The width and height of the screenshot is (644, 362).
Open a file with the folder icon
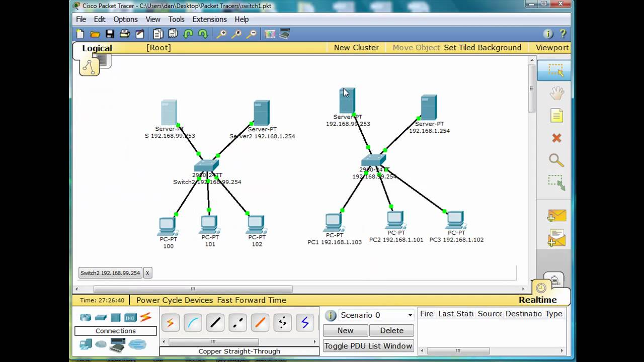[95, 34]
